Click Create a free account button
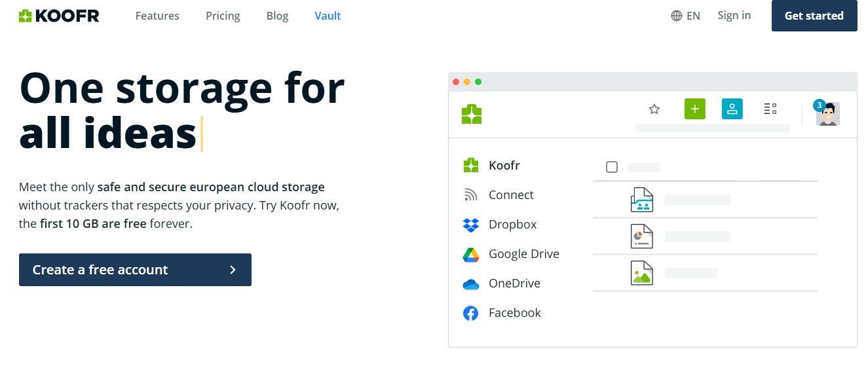Screen dimensions: 868x368 (x=135, y=270)
